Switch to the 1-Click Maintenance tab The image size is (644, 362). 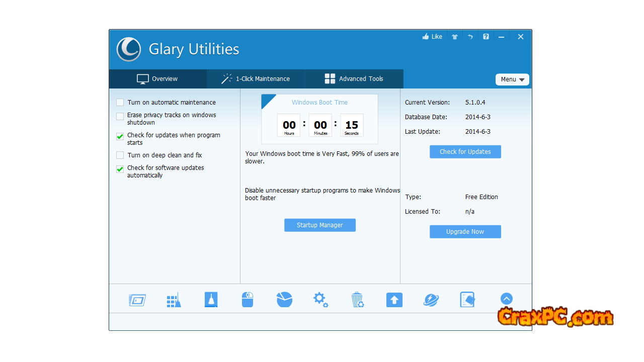[256, 79]
